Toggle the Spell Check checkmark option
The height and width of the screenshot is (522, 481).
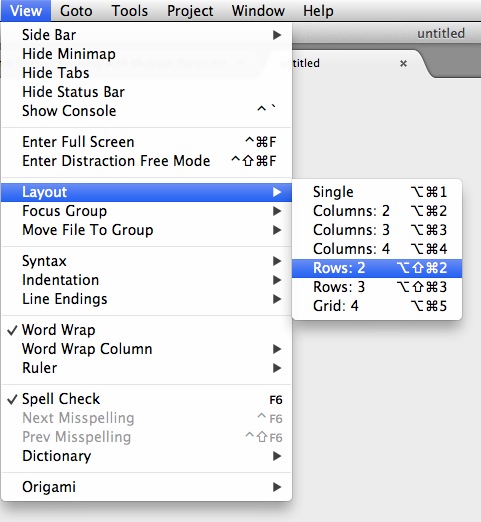(x=146, y=399)
